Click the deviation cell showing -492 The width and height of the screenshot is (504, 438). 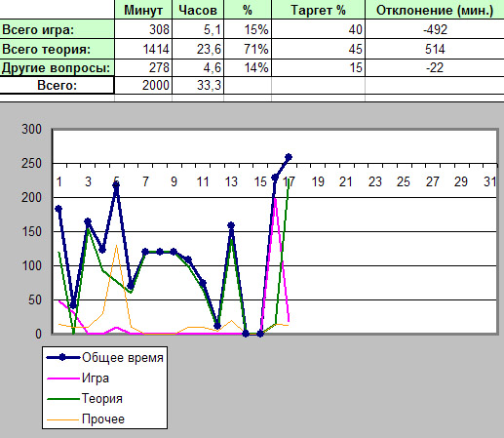click(x=435, y=29)
